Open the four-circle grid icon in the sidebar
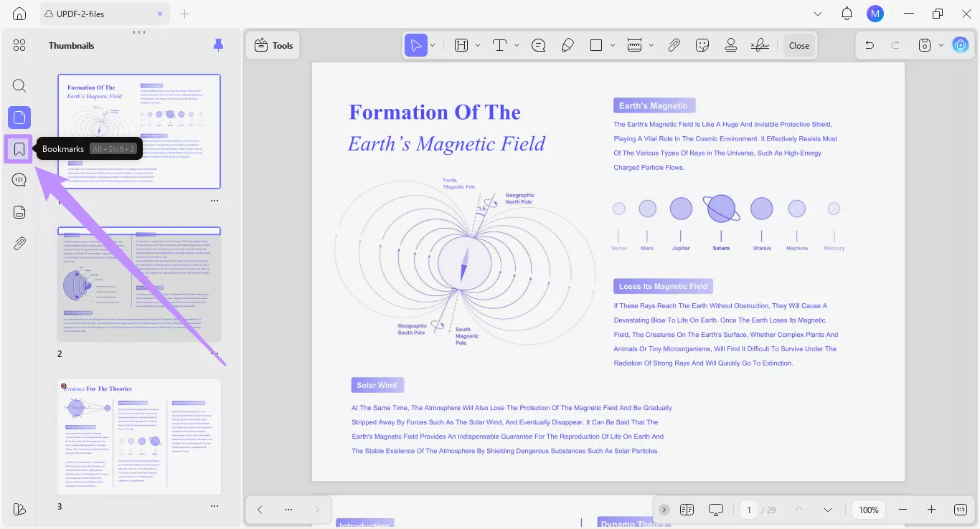Screen dimensions: 980x529 point(19,45)
